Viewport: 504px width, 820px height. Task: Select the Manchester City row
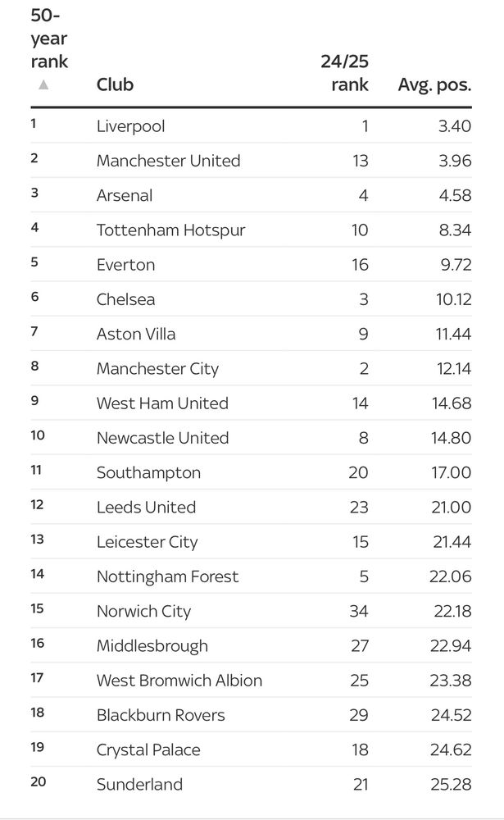coord(251,368)
